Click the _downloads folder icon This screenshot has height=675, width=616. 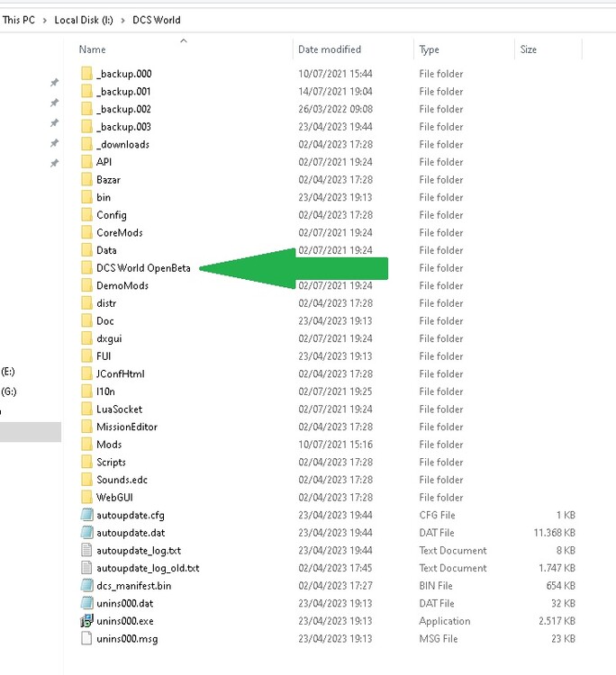point(86,144)
